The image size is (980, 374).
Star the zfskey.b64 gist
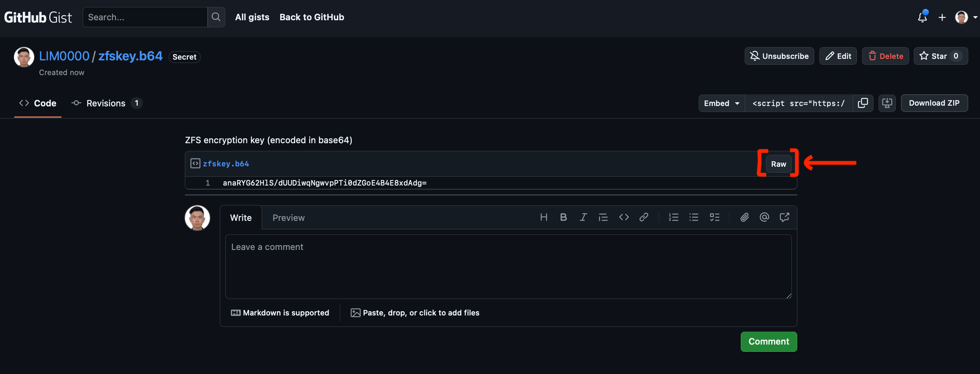[940, 56]
